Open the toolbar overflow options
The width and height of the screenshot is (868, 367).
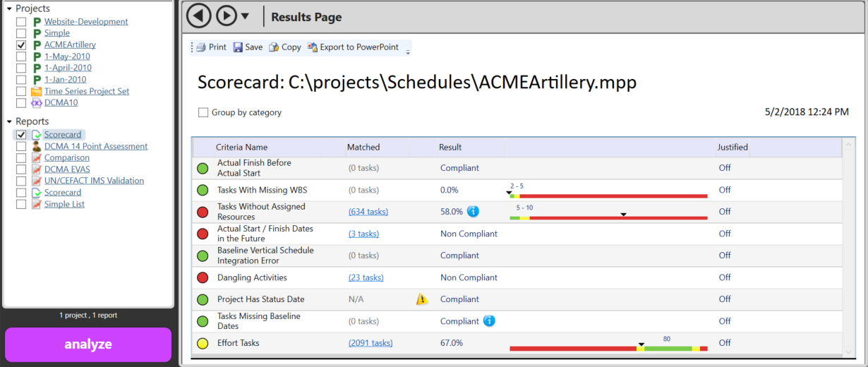(407, 52)
